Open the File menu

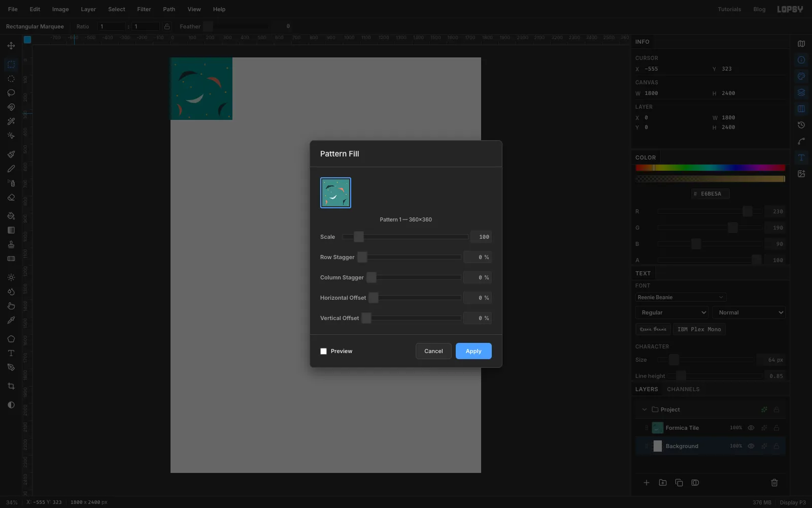[13, 9]
